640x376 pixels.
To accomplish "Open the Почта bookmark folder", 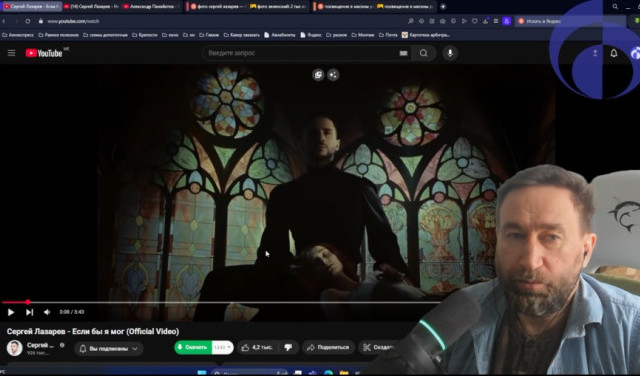I will [x=388, y=35].
